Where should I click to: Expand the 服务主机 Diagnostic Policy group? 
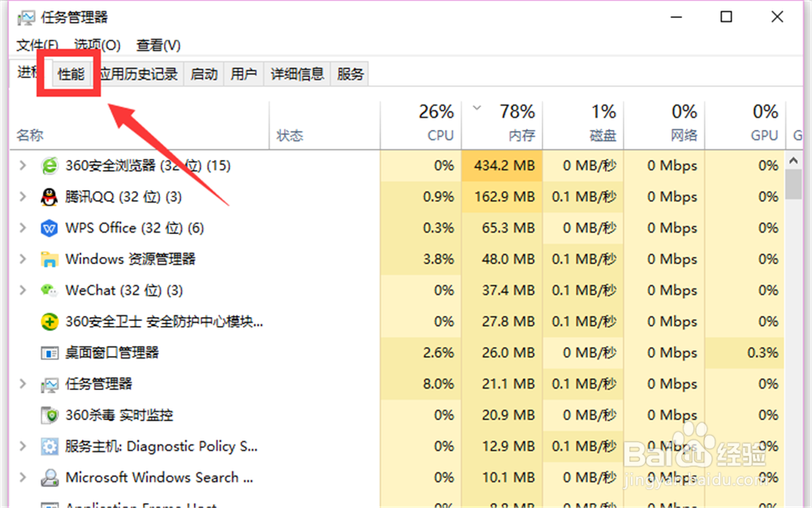click(x=23, y=445)
